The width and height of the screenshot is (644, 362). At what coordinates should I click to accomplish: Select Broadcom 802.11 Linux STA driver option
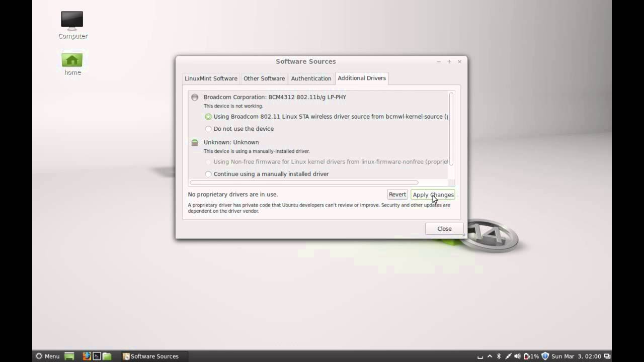pyautogui.click(x=326, y=117)
